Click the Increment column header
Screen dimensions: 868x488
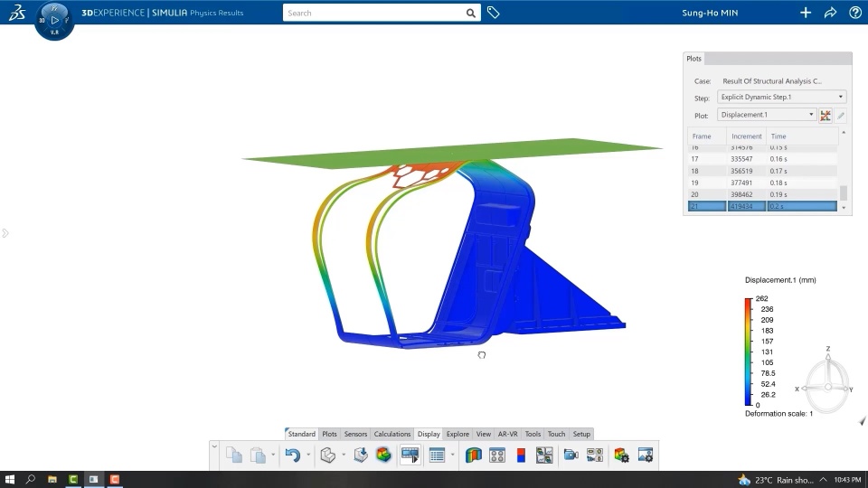click(746, 136)
